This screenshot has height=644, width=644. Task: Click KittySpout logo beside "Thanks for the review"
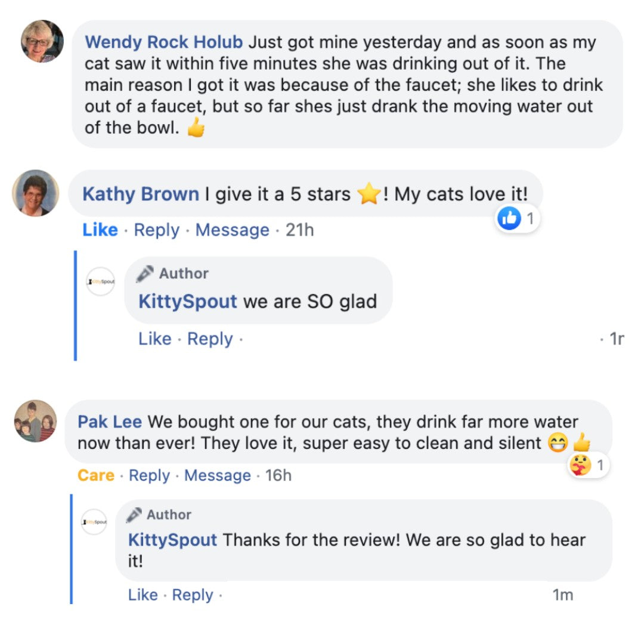pos(94,522)
